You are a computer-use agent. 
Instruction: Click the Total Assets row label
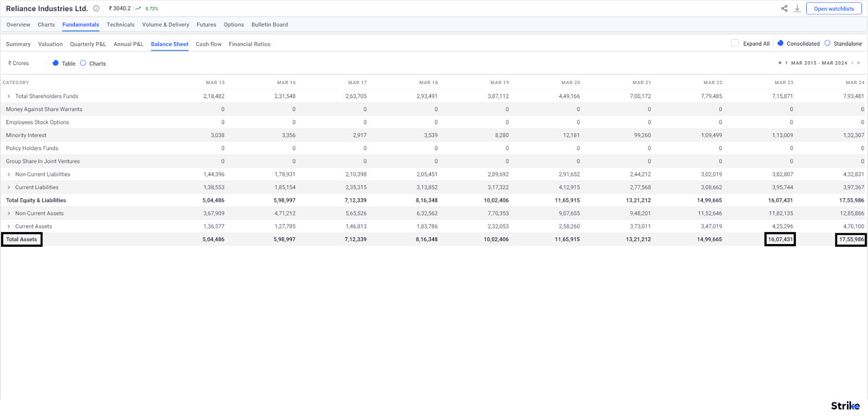coord(22,239)
